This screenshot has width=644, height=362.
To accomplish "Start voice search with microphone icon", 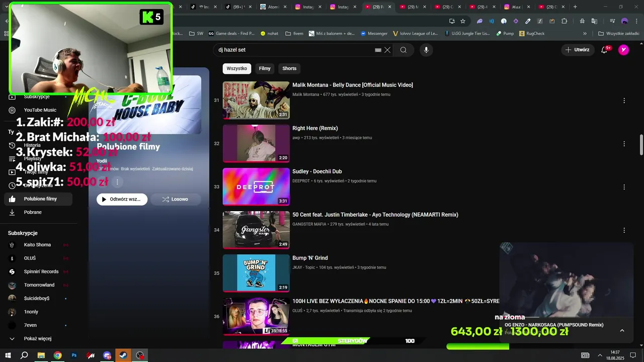I will tap(426, 50).
